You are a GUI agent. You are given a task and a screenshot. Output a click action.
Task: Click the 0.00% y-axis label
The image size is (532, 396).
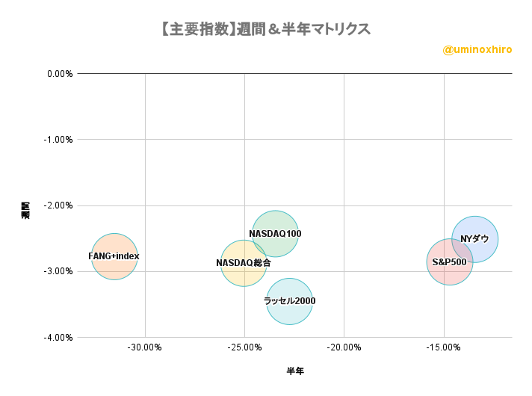point(60,74)
